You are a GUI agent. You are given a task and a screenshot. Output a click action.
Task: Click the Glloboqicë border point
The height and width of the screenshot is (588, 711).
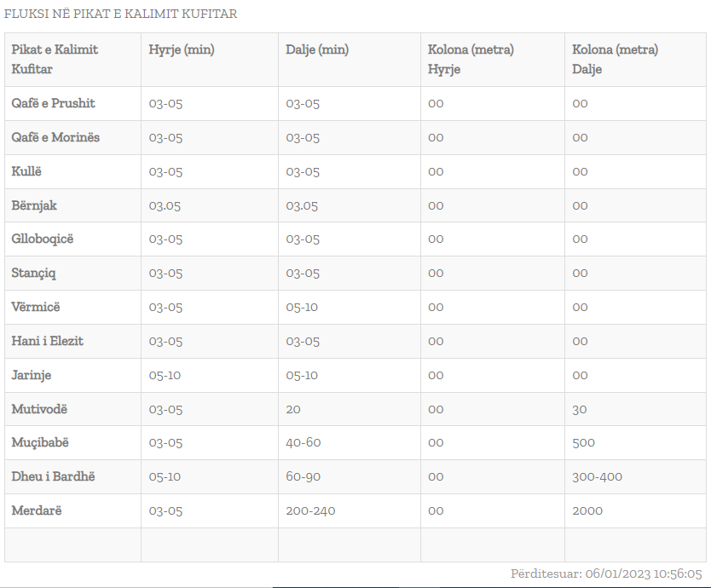click(43, 239)
